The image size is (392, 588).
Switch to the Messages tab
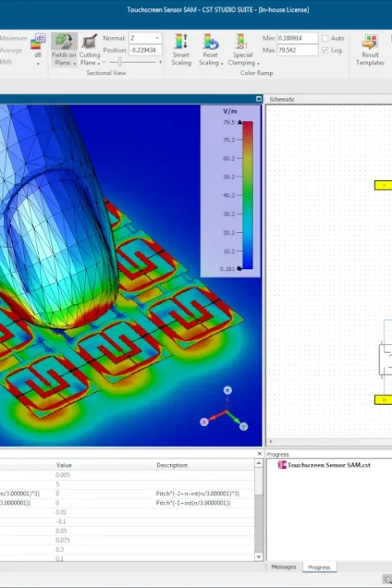284,567
